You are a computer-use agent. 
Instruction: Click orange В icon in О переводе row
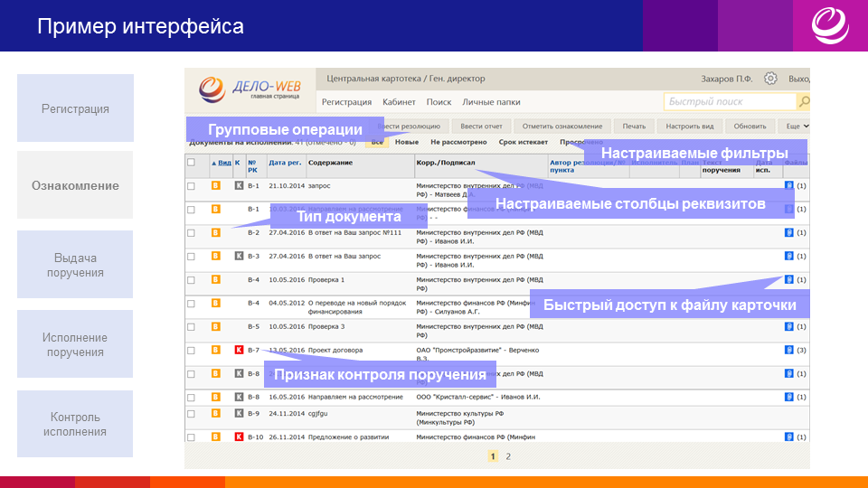coord(216,303)
